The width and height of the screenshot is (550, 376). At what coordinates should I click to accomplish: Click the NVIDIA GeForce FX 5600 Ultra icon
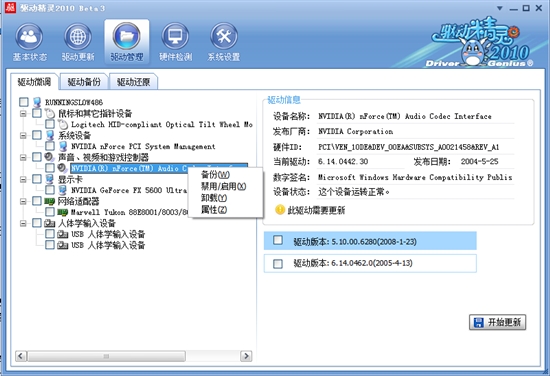(x=63, y=190)
